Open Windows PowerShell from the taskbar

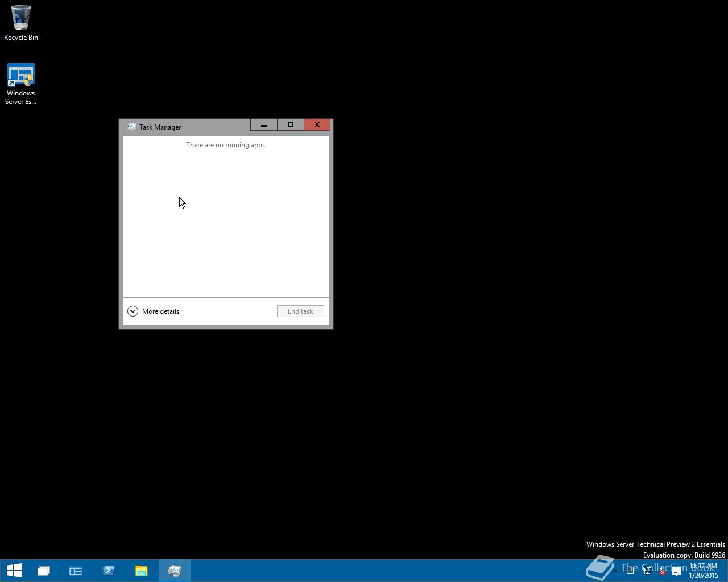tap(109, 571)
